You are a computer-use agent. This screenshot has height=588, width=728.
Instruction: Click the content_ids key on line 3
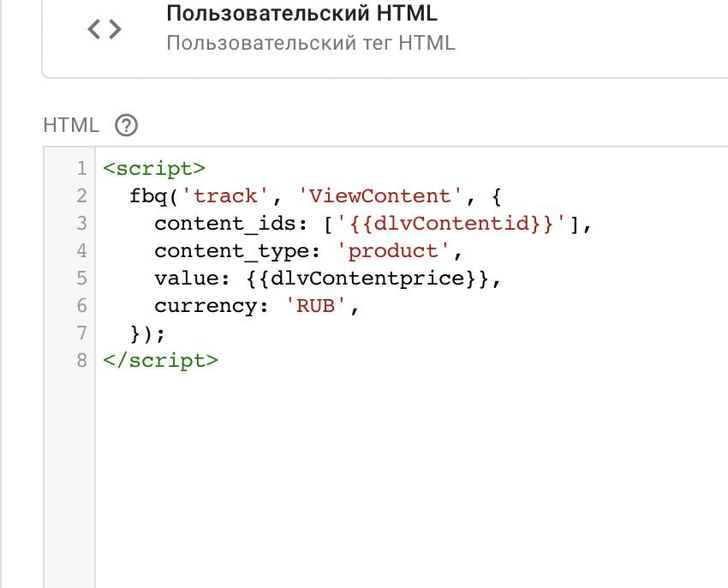pos(224,224)
